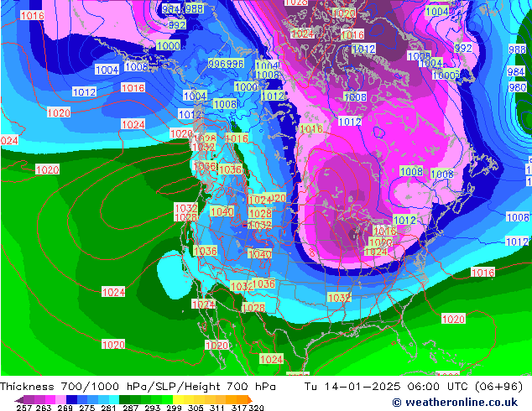Click the legend value "281"
532x411 pixels.
[108, 408]
